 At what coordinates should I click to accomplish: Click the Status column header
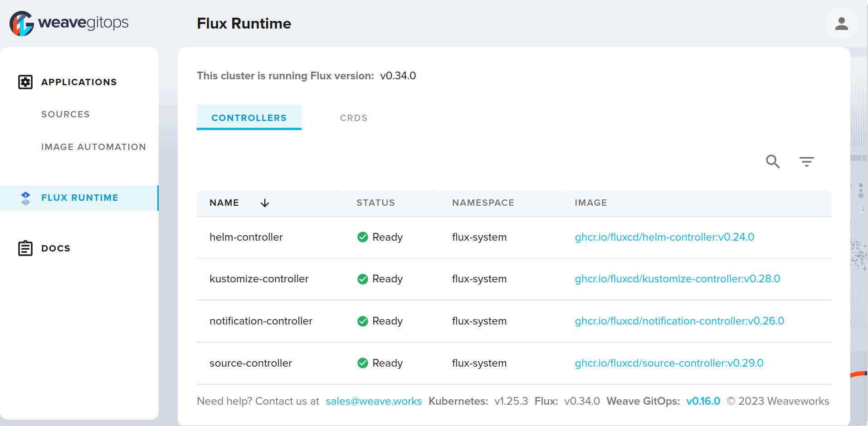coord(375,203)
